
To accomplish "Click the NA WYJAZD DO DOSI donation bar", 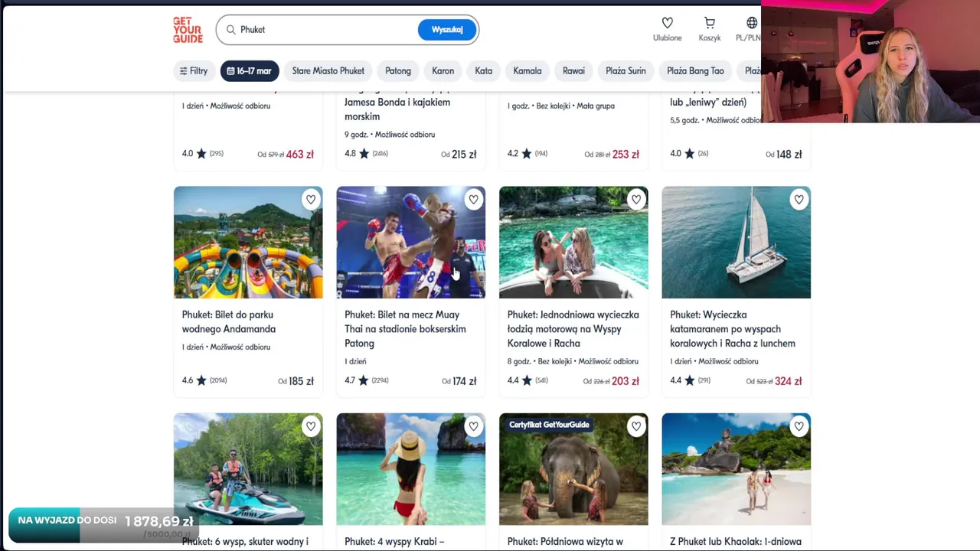I will click(103, 525).
